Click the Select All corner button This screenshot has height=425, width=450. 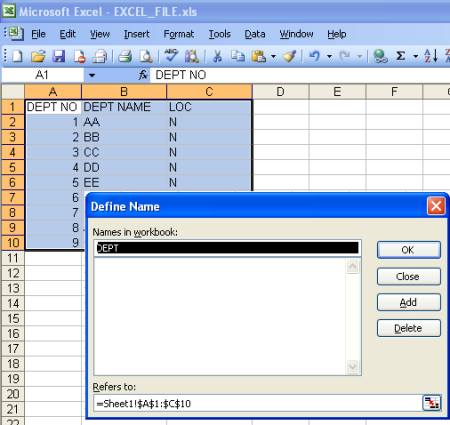point(13,92)
